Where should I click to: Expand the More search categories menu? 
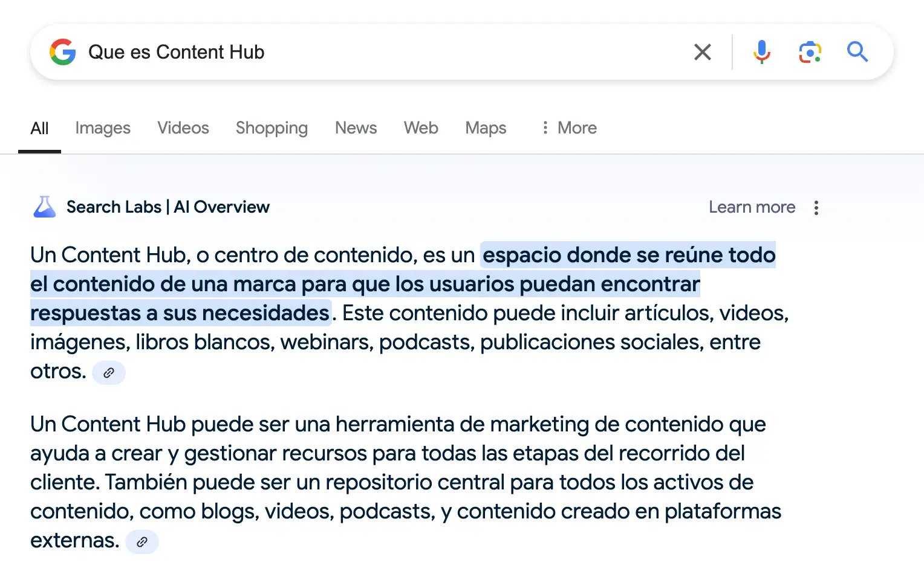pos(568,128)
